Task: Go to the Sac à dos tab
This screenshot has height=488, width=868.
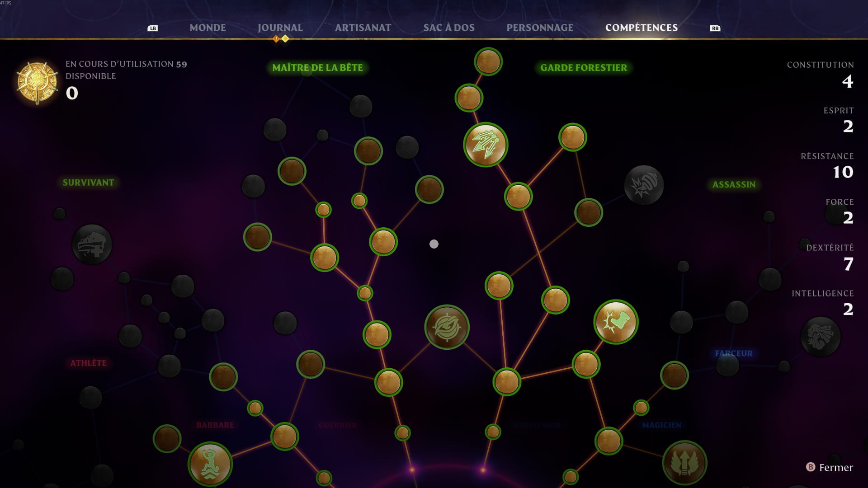Action: pos(449,28)
